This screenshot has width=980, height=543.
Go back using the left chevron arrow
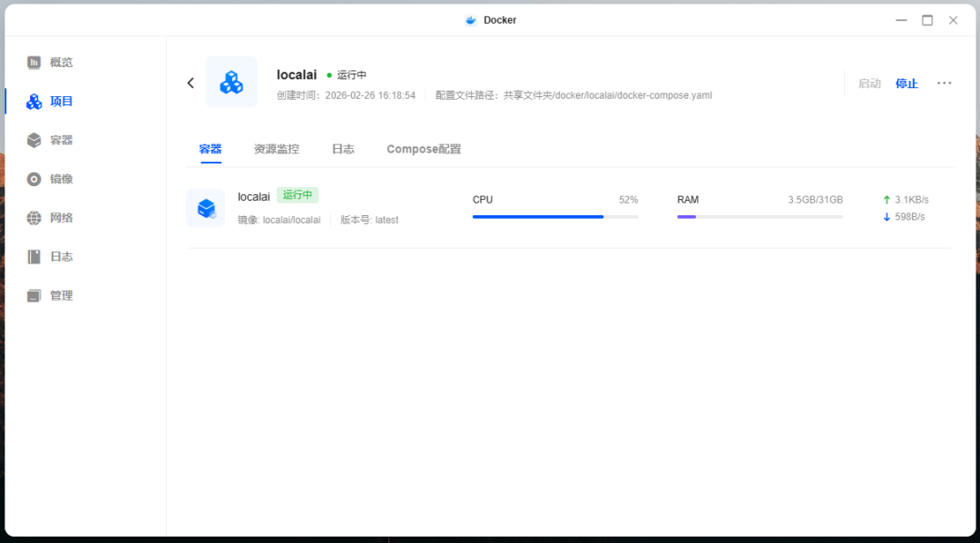click(191, 82)
